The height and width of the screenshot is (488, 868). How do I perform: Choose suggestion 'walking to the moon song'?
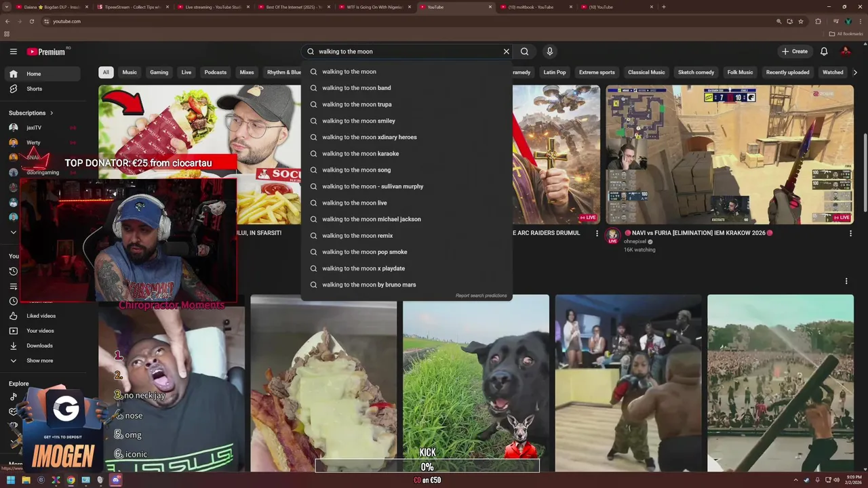(x=407, y=170)
